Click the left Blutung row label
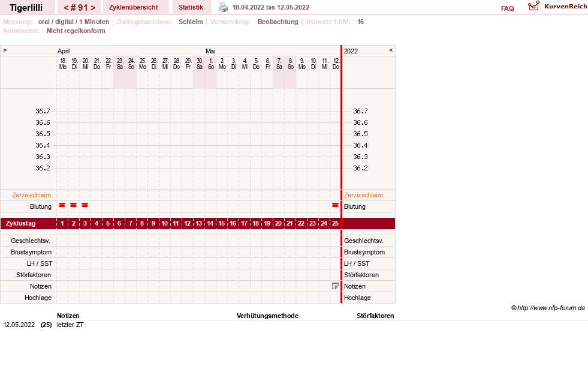The width and height of the screenshot is (588, 375). click(x=41, y=206)
